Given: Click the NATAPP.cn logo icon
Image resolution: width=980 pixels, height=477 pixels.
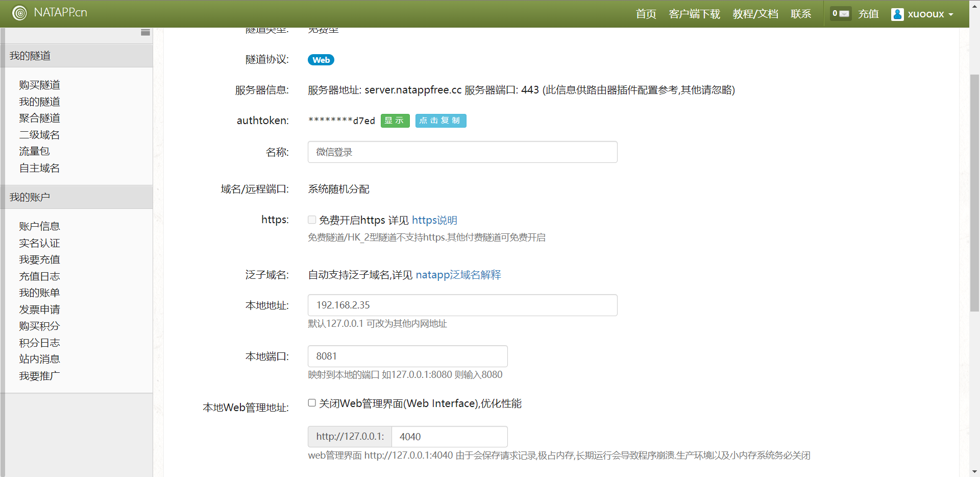Looking at the screenshot, I should tap(19, 13).
